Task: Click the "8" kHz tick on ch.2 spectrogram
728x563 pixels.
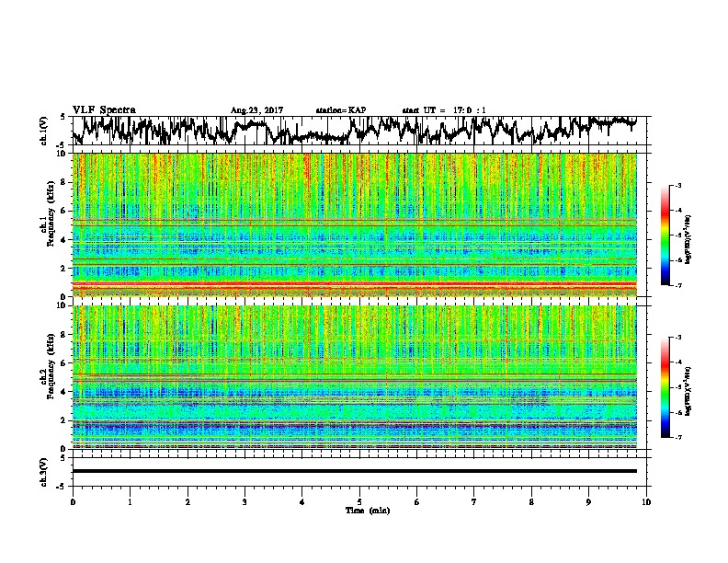Action: 64,335
